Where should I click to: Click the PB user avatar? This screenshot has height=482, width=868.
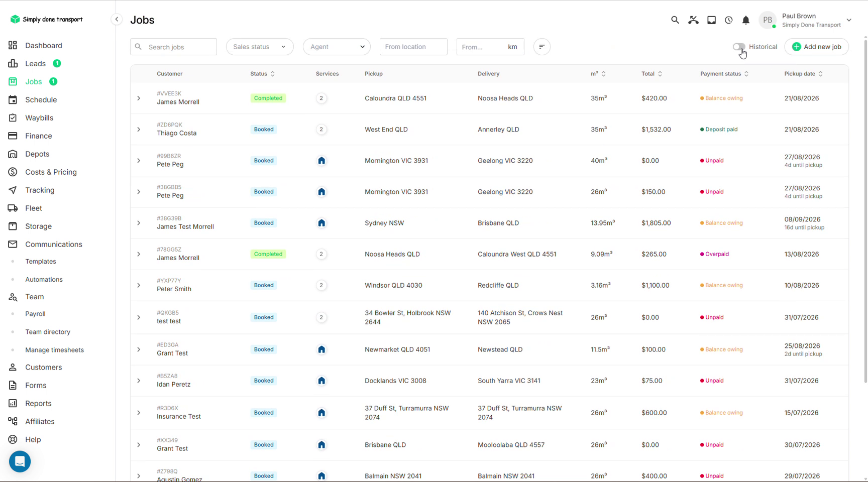768,20
